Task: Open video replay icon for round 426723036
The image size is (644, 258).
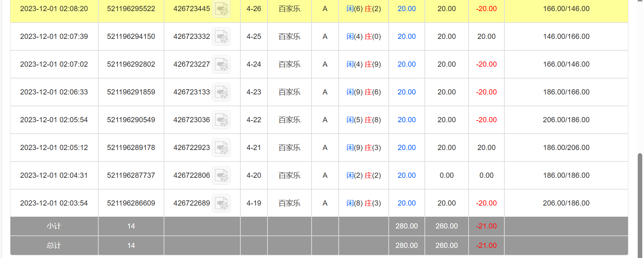Action: tap(221, 120)
